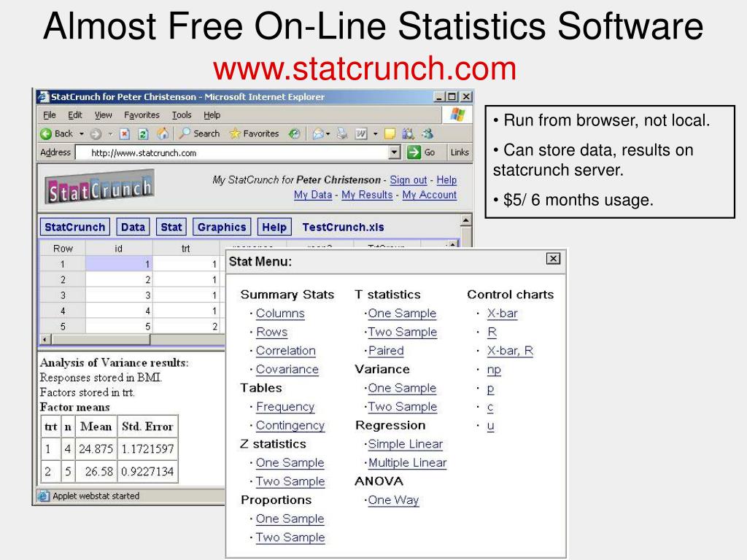Click in the Address URL field

(x=233, y=152)
